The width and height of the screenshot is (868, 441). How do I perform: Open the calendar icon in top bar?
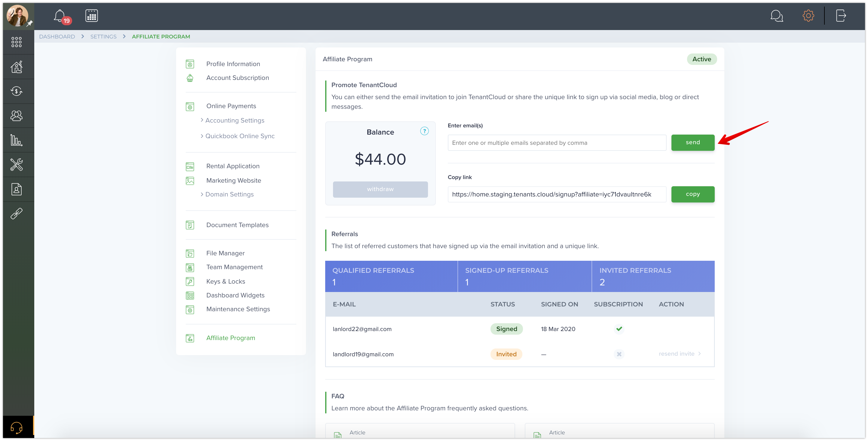click(91, 16)
